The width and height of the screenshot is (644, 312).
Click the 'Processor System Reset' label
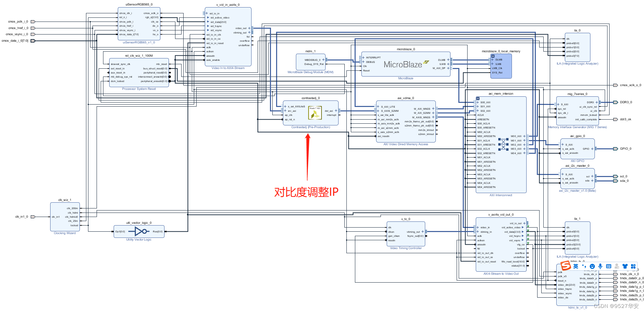[x=139, y=89]
